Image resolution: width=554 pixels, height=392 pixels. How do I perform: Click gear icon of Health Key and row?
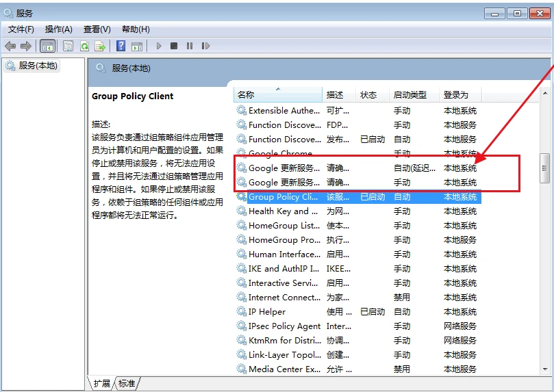pos(242,211)
